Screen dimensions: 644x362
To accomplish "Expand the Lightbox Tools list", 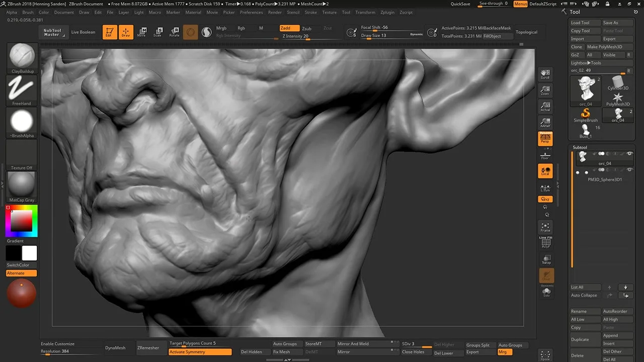I will [x=586, y=63].
